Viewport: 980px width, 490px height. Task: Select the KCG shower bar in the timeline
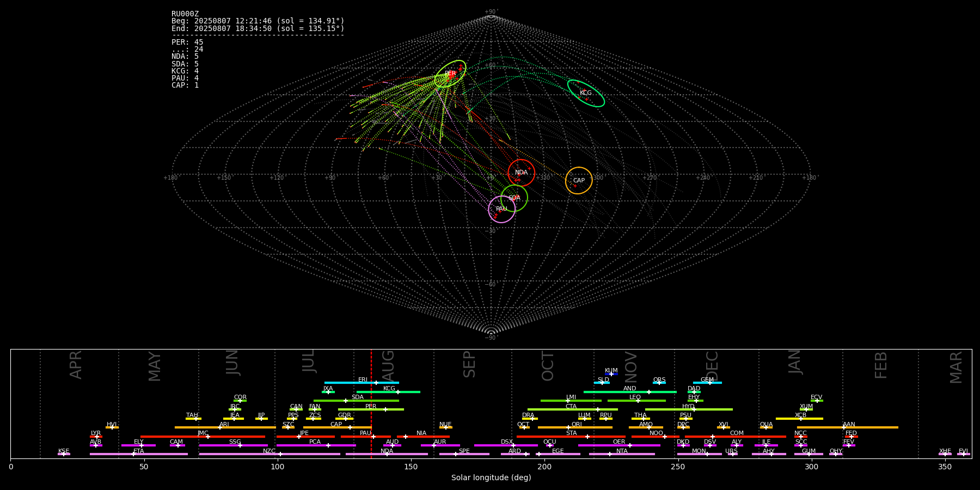coord(388,391)
